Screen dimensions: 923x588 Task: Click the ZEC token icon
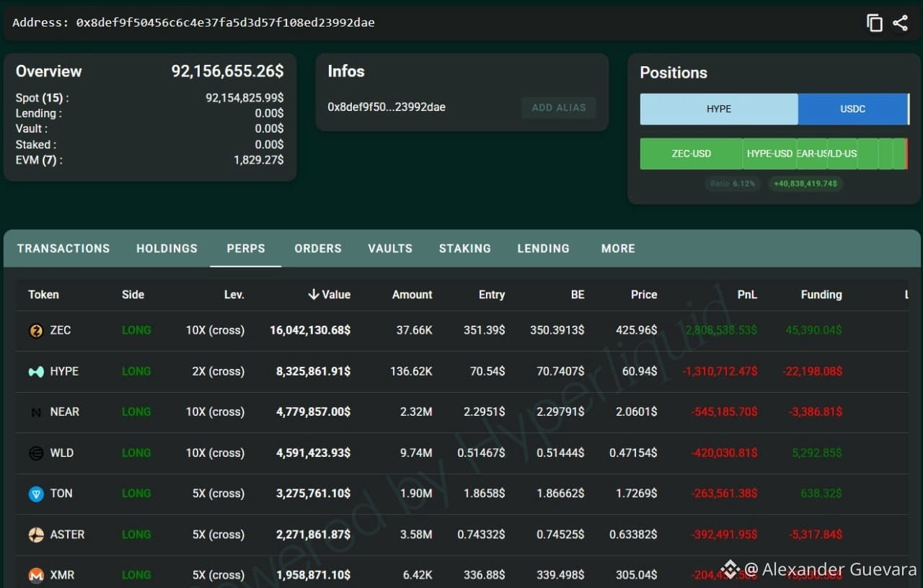[36, 331]
